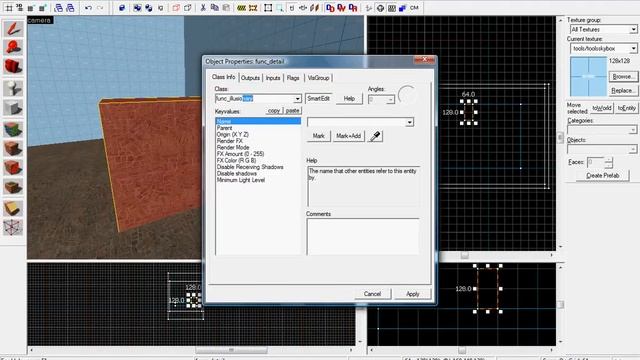Toggle the CM collision models icon
The image size is (640, 360).
414,8
